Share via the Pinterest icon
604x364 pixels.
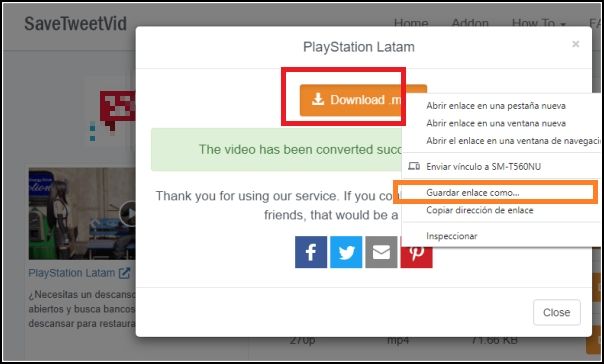(416, 256)
